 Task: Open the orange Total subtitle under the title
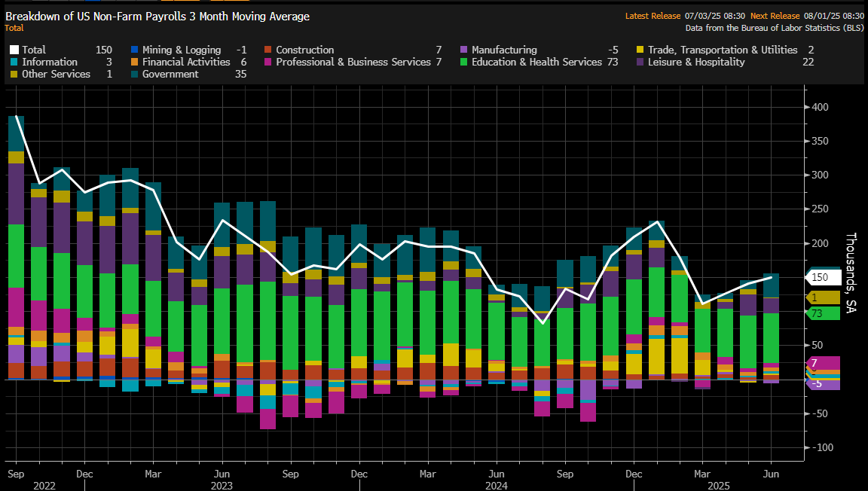(14, 28)
